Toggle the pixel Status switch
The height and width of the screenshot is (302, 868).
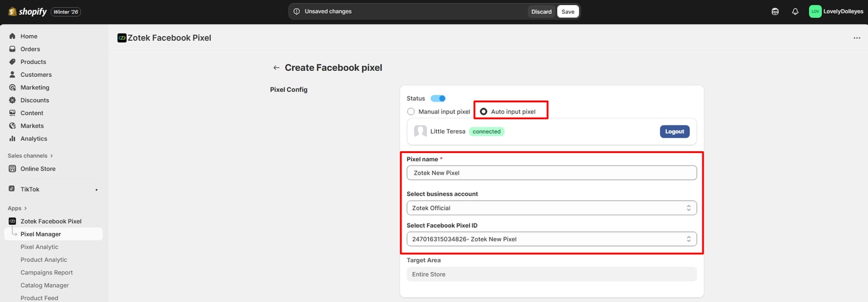438,99
